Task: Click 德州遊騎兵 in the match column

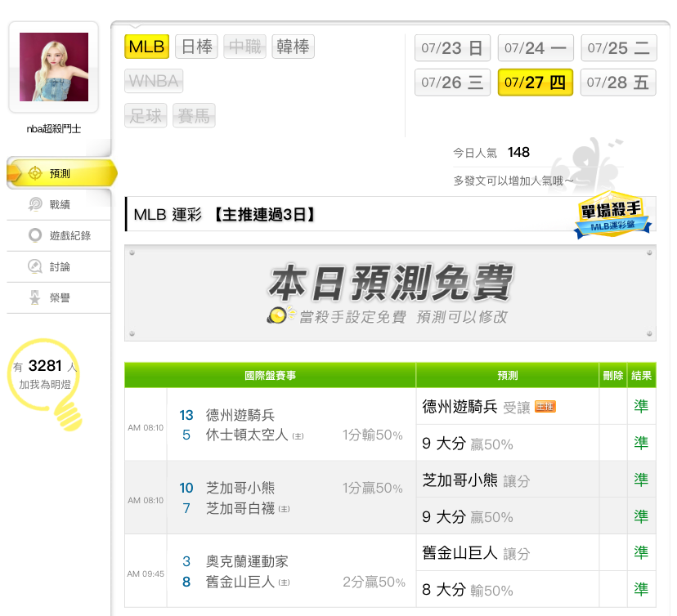Action: pos(240,415)
